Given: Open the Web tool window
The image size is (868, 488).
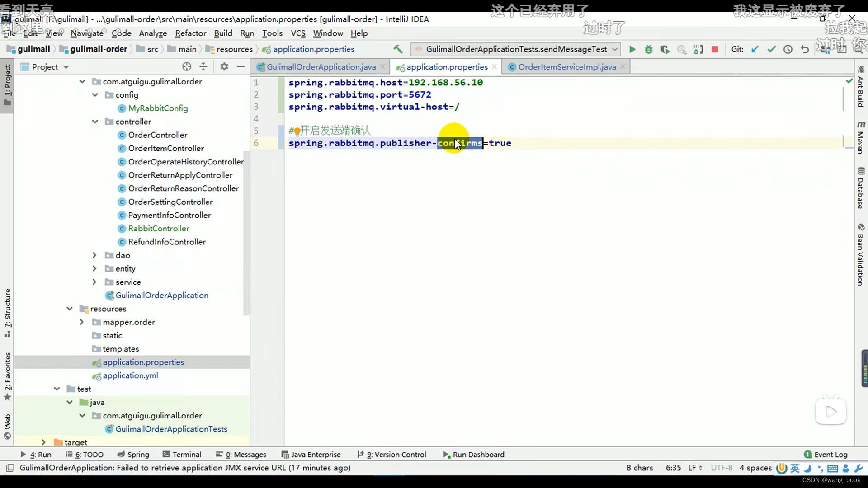Looking at the screenshot, I should click(x=7, y=427).
